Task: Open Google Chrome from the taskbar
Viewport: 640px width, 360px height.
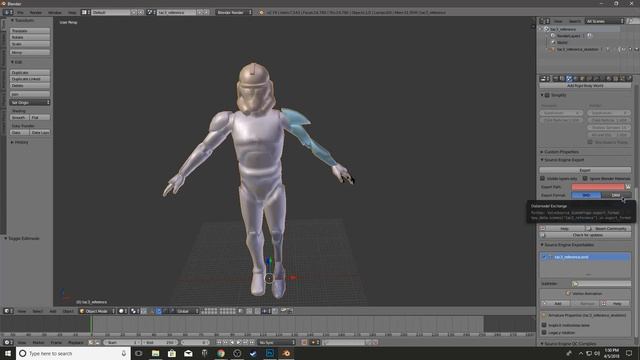Action: tap(221, 353)
